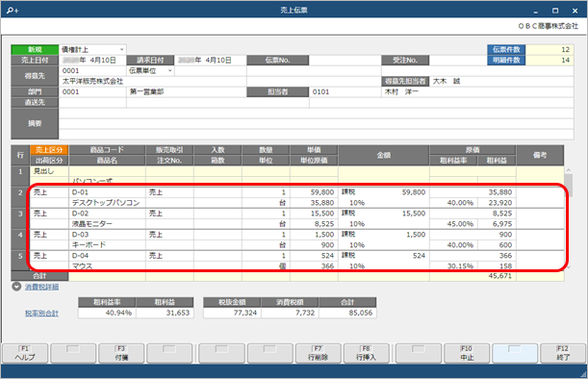588x379 pixels.
Task: Click the 合計 total 85,056
Action: [x=348, y=313]
